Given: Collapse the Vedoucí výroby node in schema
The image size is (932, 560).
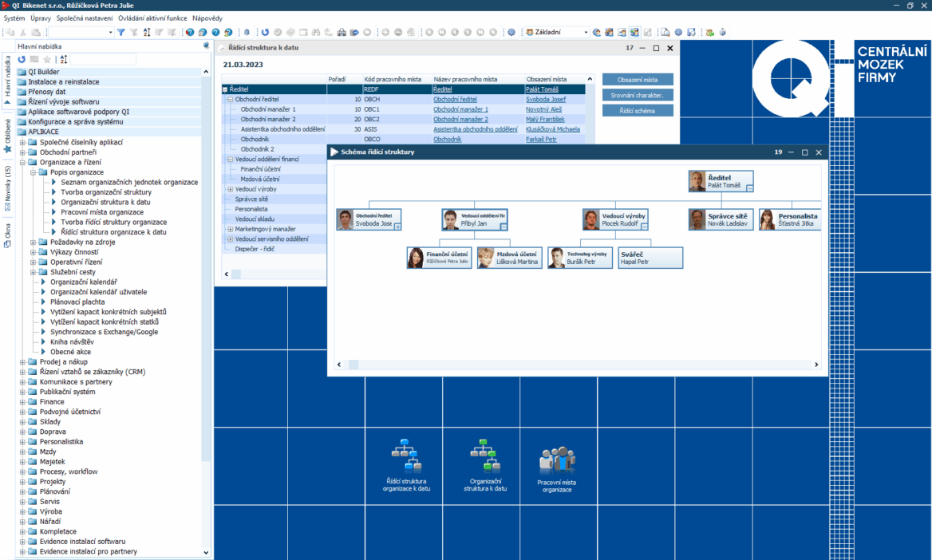Looking at the screenshot, I should pos(644,227).
